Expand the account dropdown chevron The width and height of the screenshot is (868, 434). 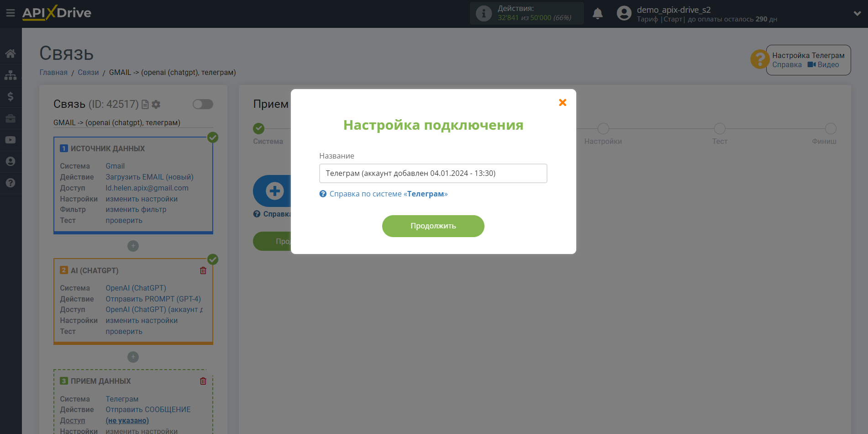coord(857,14)
